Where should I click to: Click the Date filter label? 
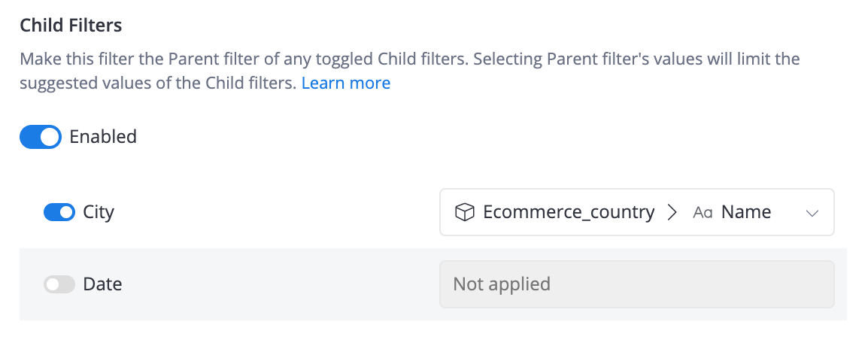click(102, 284)
